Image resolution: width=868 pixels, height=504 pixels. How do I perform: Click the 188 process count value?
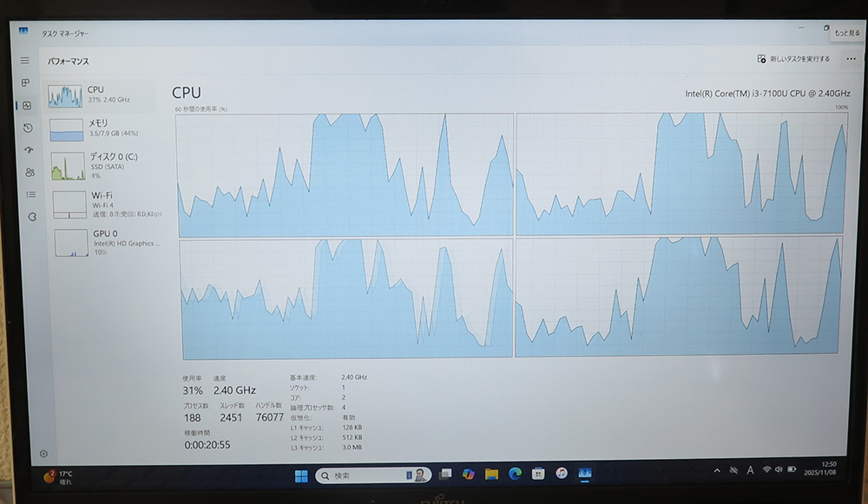(192, 418)
